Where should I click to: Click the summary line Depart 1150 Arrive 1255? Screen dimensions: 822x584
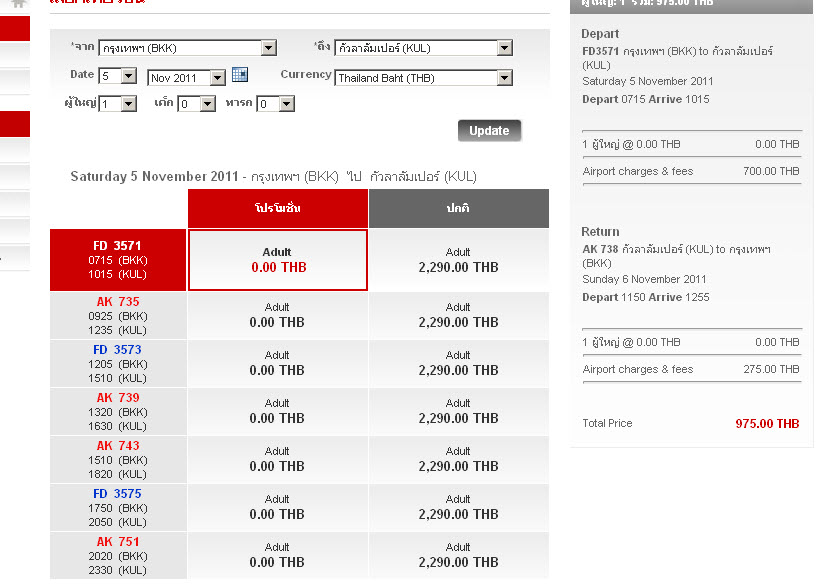646,297
